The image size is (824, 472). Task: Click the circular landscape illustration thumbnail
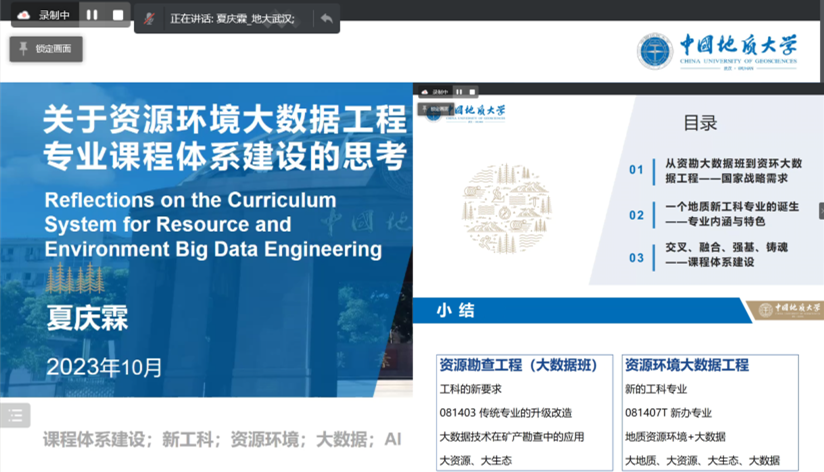[x=507, y=206]
